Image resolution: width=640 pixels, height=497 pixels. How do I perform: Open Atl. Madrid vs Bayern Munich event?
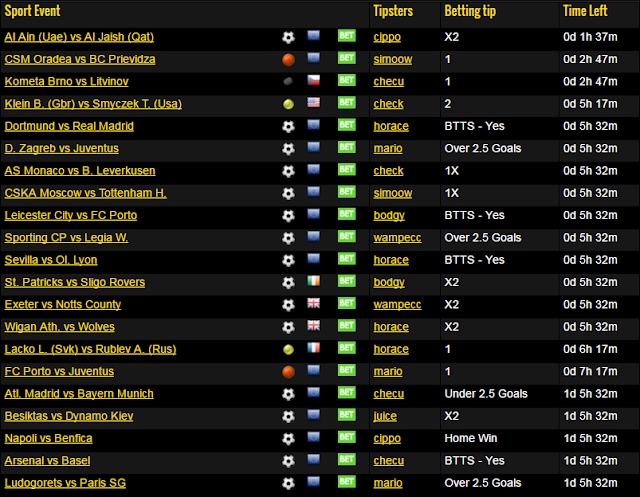[79, 394]
